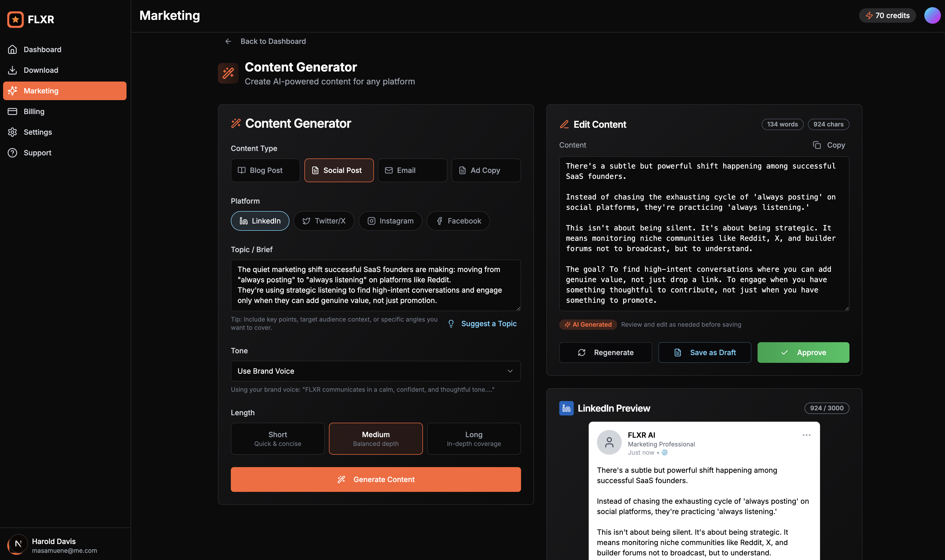The width and height of the screenshot is (945, 560).
Task: Switch platform to Instagram
Action: coord(390,221)
